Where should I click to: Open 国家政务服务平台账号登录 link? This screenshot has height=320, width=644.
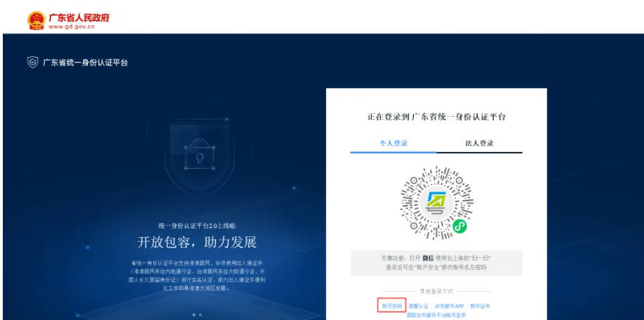point(436,315)
